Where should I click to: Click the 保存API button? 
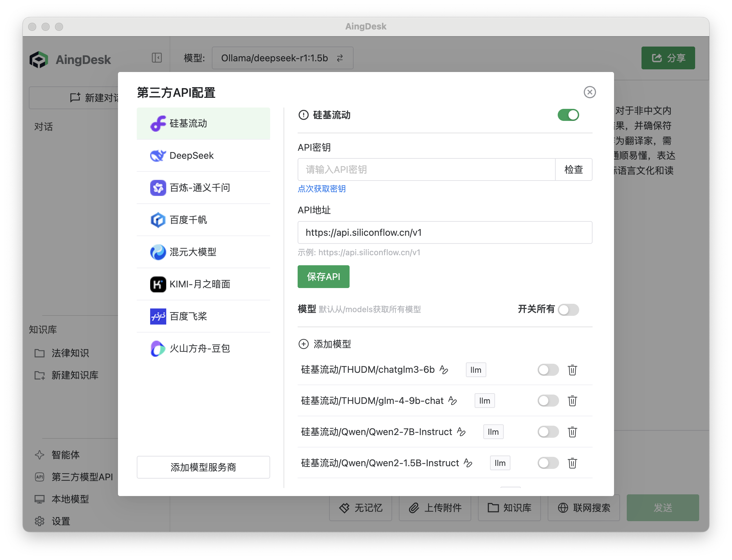point(323,277)
